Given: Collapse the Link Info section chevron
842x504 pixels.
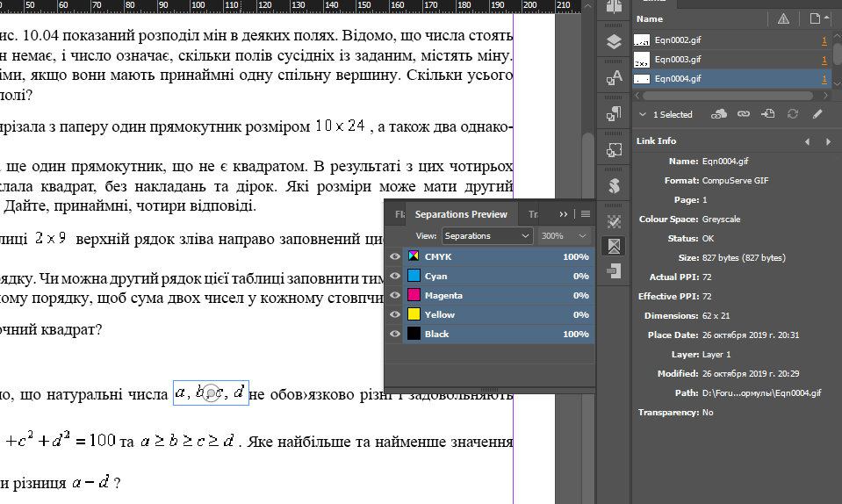Looking at the screenshot, I should [642, 114].
